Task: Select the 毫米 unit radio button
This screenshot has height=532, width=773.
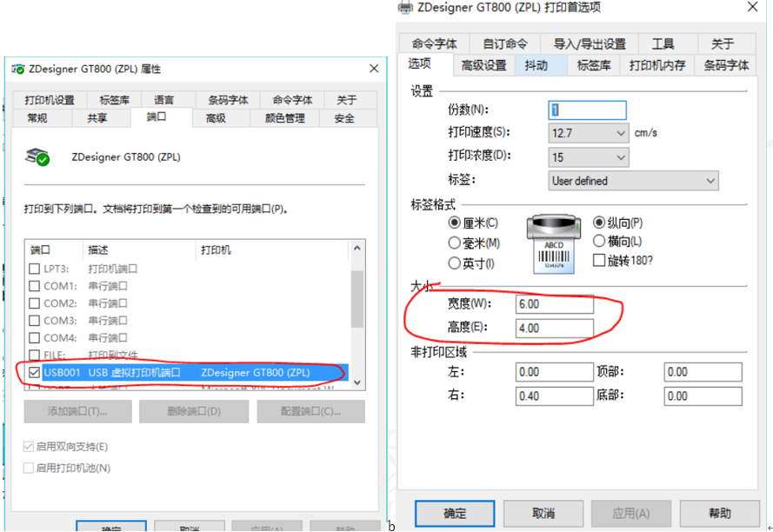Action: click(x=454, y=243)
